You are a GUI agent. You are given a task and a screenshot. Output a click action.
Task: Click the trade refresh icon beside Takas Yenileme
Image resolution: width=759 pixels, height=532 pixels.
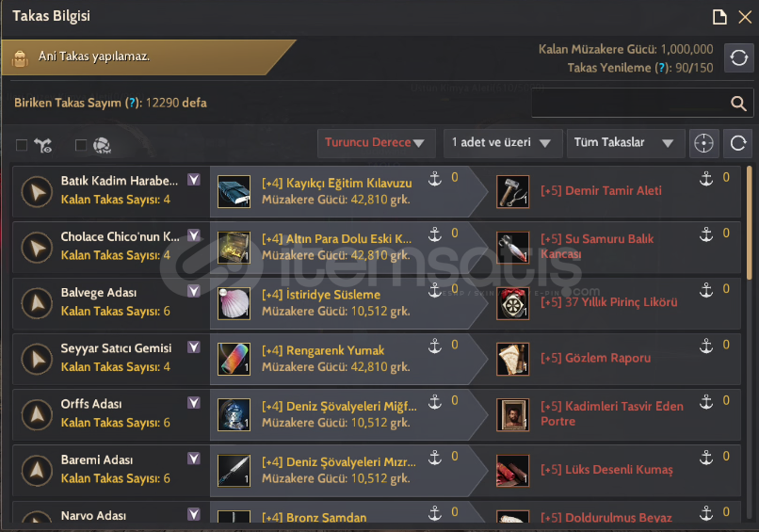point(738,58)
